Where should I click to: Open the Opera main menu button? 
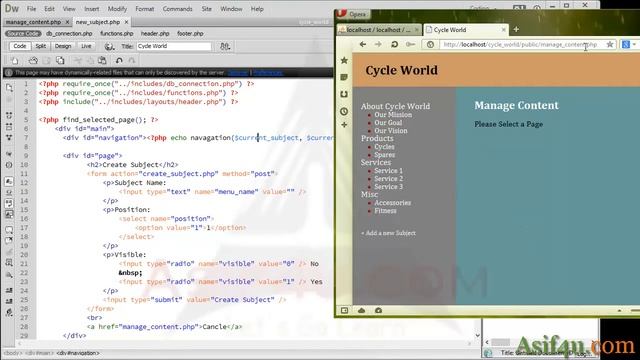353,14
